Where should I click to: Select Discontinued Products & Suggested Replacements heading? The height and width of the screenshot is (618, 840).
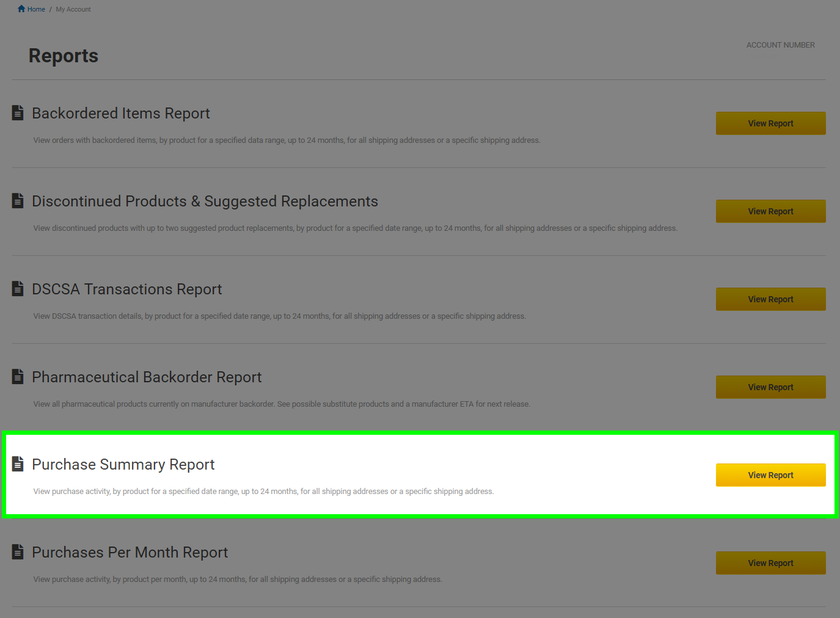tap(205, 202)
